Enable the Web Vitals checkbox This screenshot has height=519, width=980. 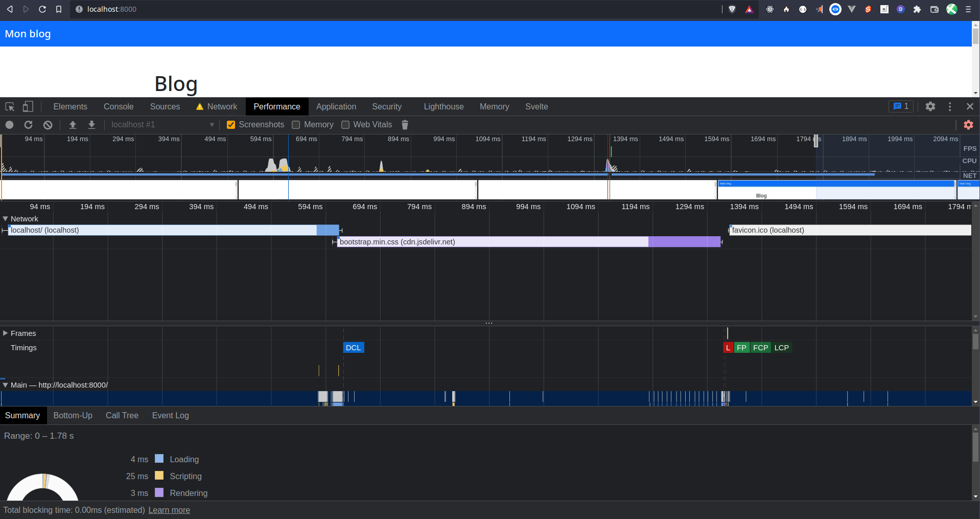pyautogui.click(x=345, y=125)
